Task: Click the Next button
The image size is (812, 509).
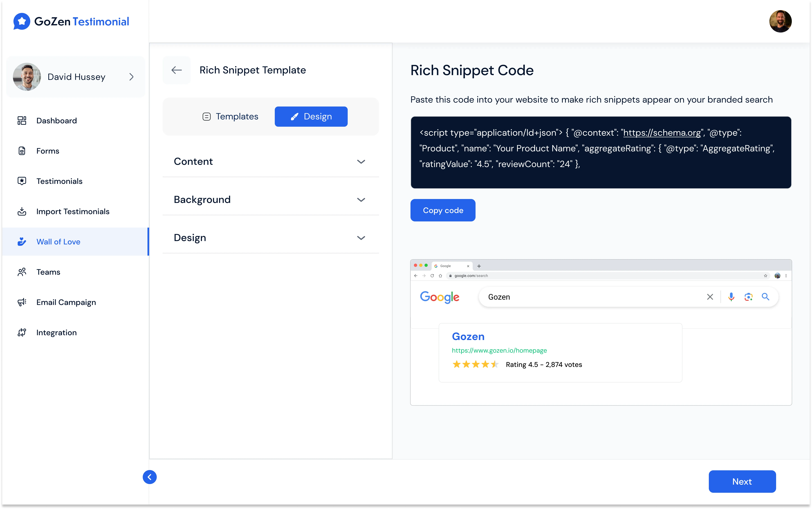Action: (x=742, y=481)
